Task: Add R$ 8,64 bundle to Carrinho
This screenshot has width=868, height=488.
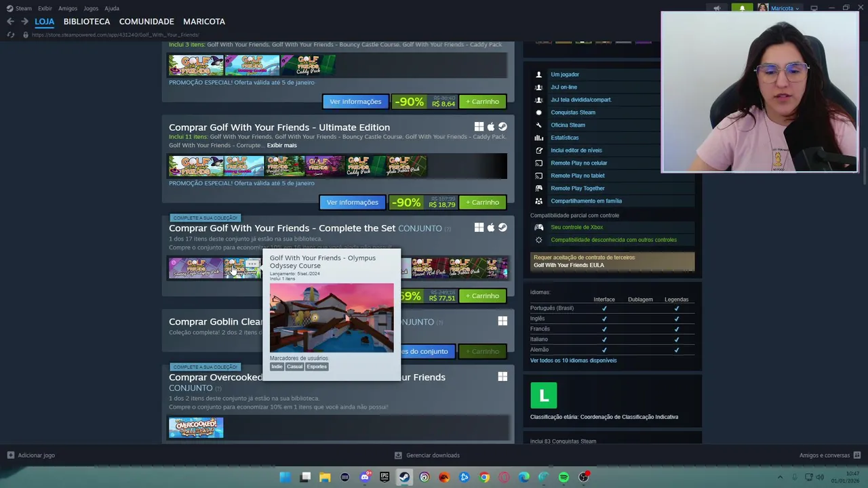Action: click(482, 102)
